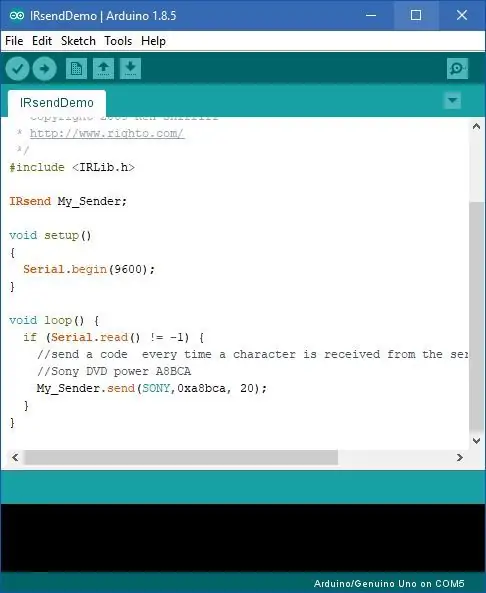Click the if (Serial.read() != -1) line
The image size is (486, 593).
coord(113,337)
